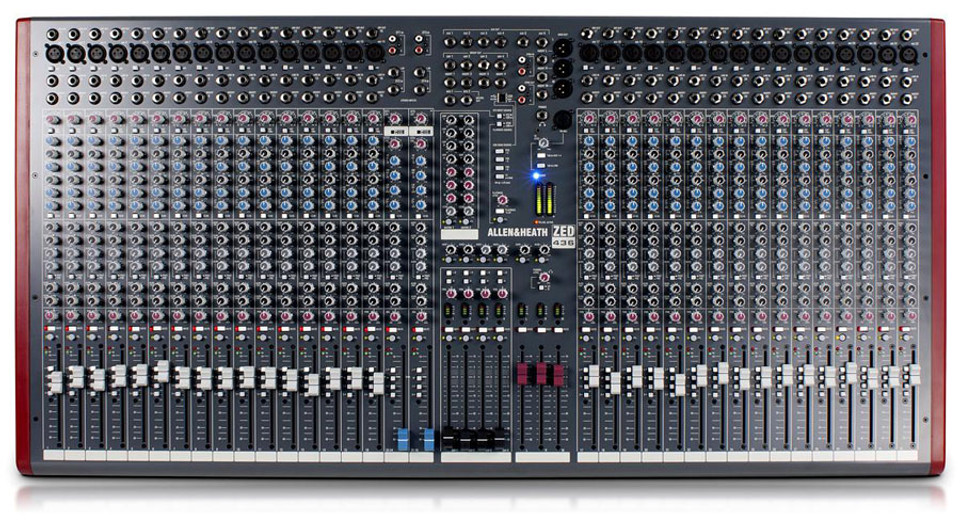Move the fourth black group fader
The height and width of the screenshot is (525, 960).
501,436
